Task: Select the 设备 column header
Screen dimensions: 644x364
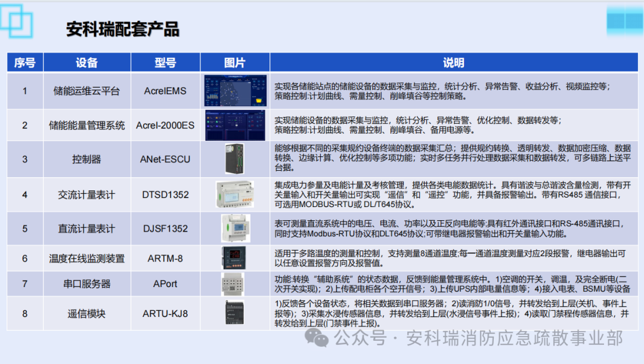Action: [x=86, y=62]
